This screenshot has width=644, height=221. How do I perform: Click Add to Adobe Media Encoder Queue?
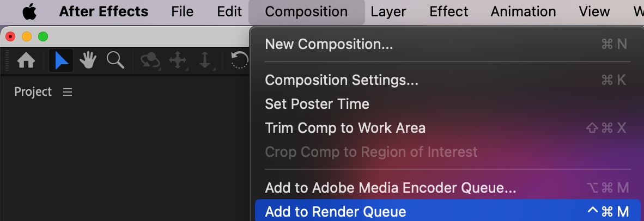(390, 188)
